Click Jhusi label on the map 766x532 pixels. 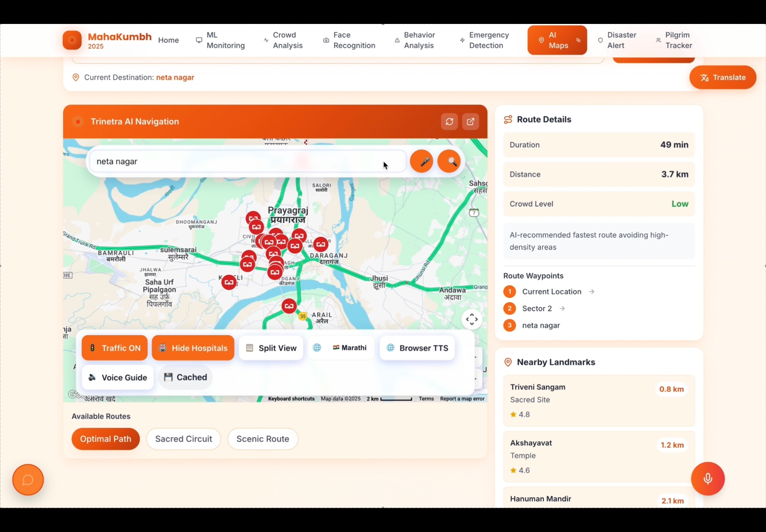(379, 282)
